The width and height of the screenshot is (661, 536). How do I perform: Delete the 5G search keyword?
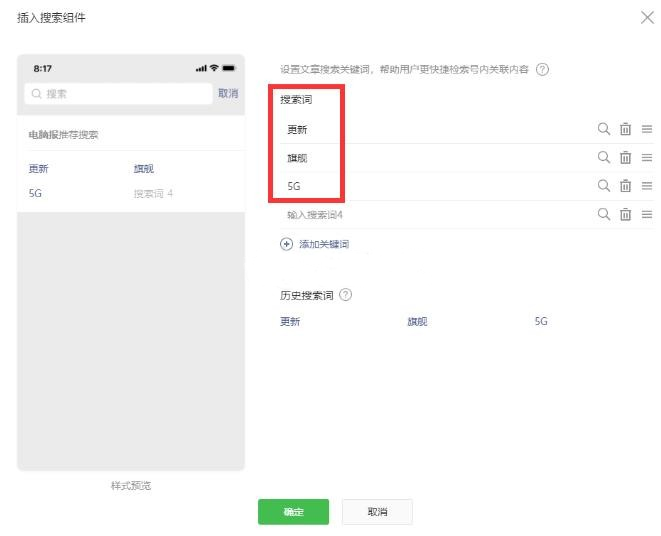(x=625, y=186)
